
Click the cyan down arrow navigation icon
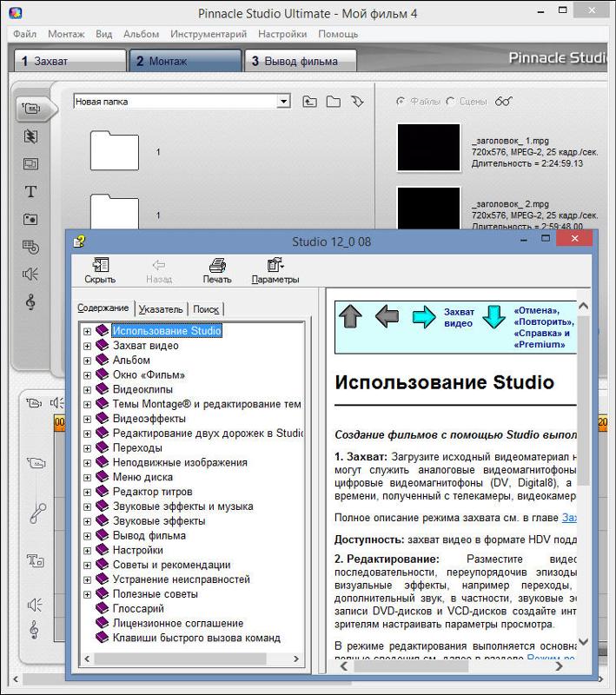pos(493,317)
